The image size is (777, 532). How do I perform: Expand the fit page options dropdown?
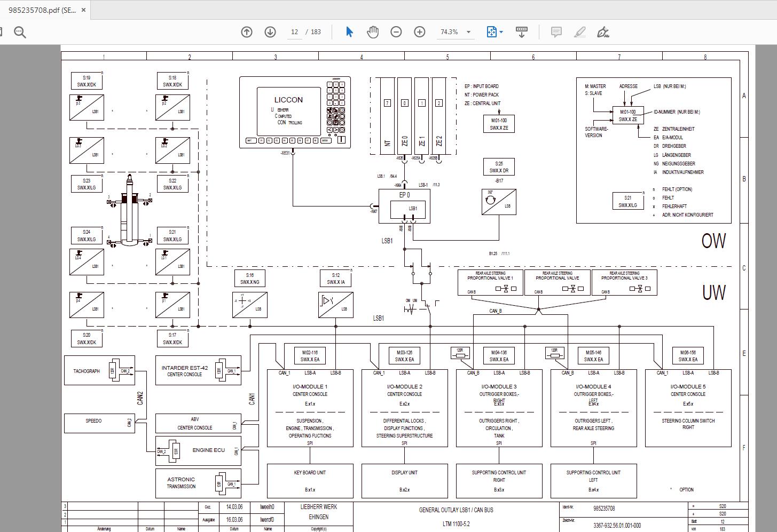[501, 32]
